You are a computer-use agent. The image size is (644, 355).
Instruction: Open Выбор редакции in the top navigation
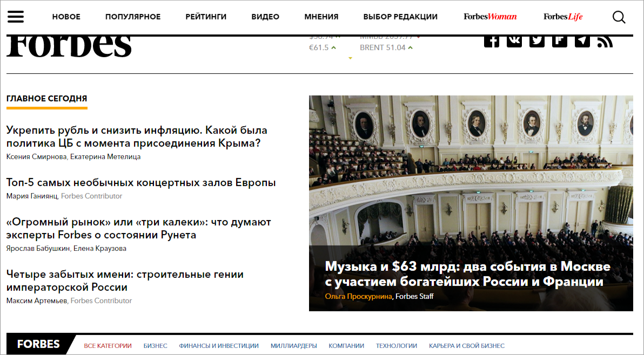click(400, 17)
